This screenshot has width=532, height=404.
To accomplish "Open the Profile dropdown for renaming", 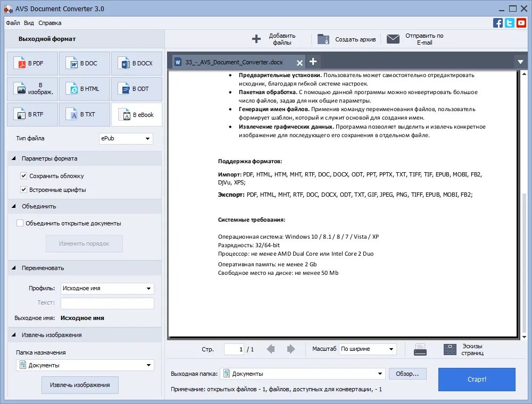I will tap(107, 289).
